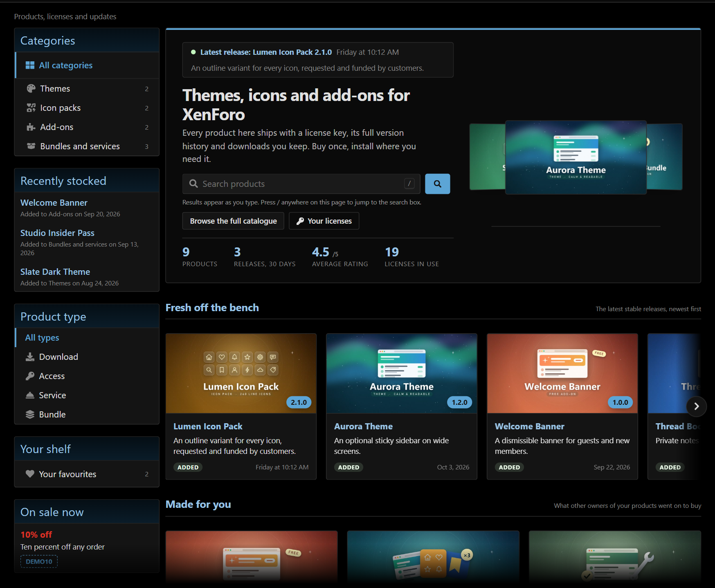Click the slash shortcut hint in search box
The height and width of the screenshot is (588, 715).
(x=409, y=184)
